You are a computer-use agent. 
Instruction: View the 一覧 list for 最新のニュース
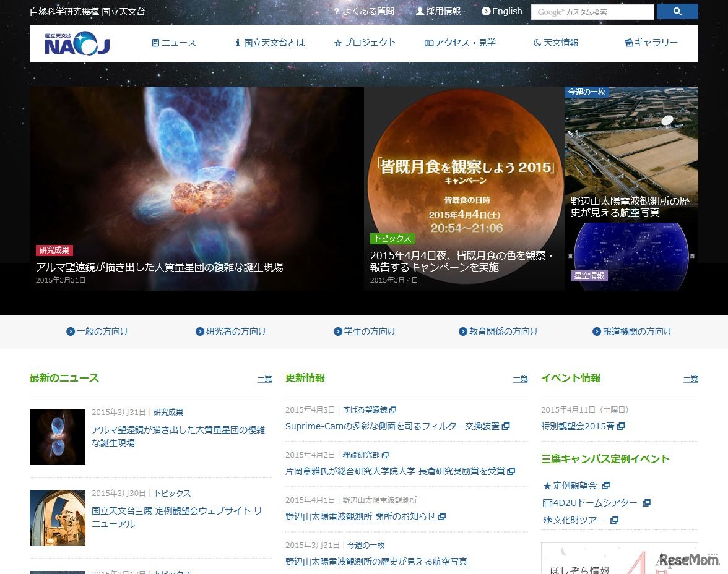pyautogui.click(x=264, y=379)
